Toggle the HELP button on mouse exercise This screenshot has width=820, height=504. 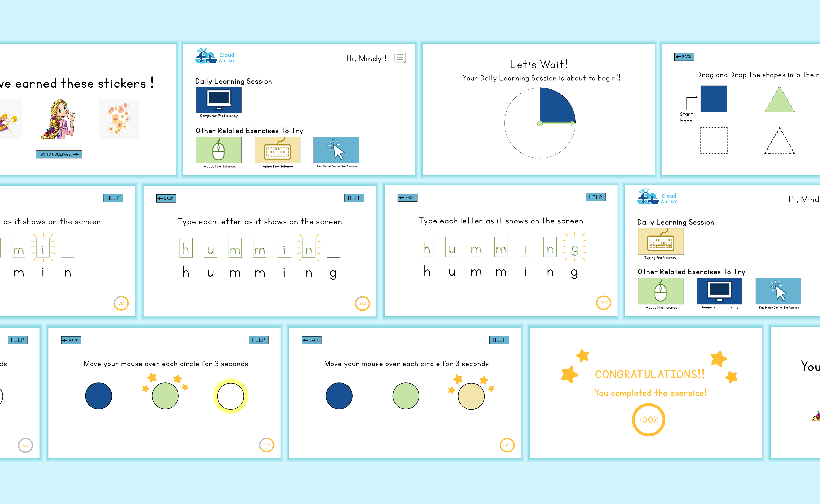coord(258,338)
